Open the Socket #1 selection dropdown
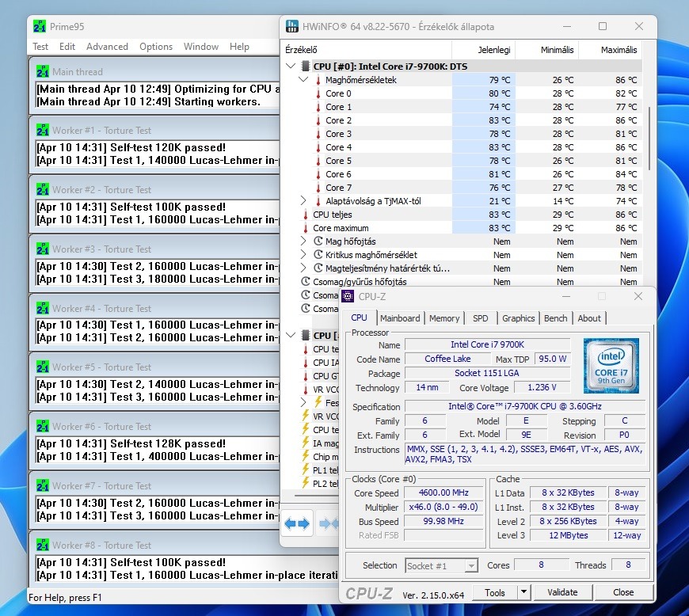This screenshot has width=689, height=616. pyautogui.click(x=471, y=565)
